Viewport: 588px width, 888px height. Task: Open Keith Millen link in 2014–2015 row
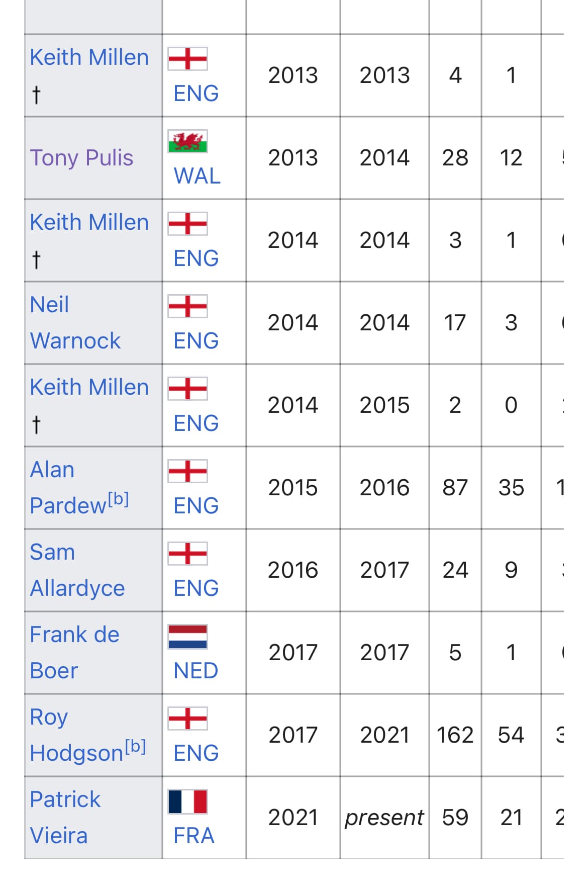pyautogui.click(x=89, y=387)
